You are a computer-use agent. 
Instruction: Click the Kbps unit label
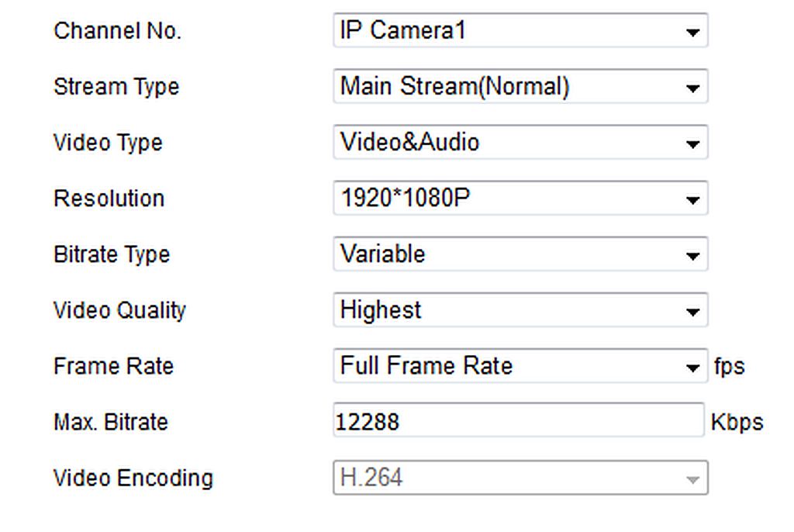point(737,422)
